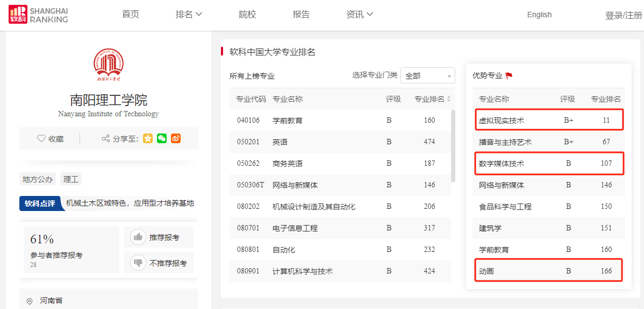Open the 院校 navigation item
This screenshot has height=309, width=644.
[247, 15]
